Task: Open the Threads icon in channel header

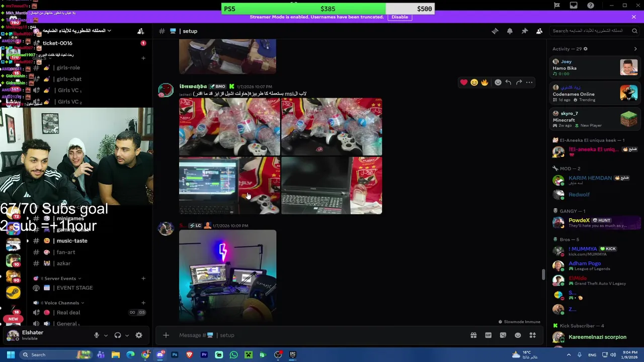Action: (495, 31)
